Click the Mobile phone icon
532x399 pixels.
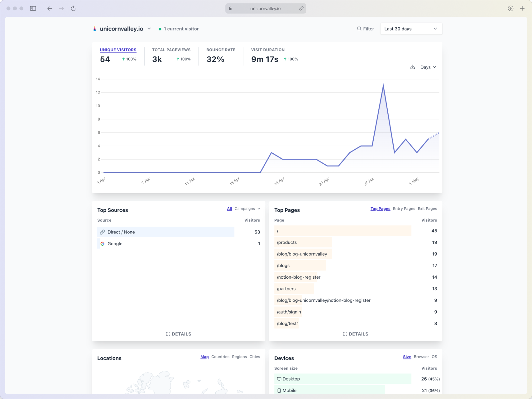pyautogui.click(x=279, y=391)
